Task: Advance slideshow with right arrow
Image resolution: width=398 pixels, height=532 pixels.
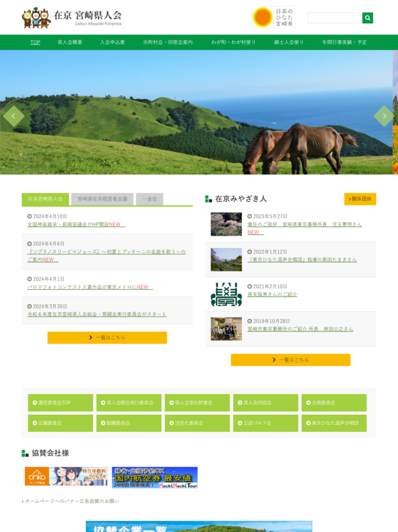Action: point(383,116)
